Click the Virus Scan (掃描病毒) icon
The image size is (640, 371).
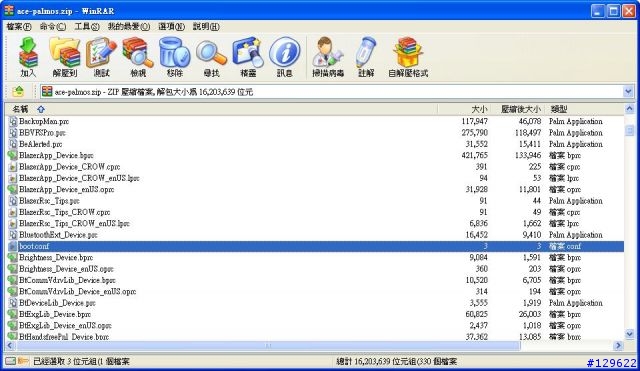pos(328,52)
